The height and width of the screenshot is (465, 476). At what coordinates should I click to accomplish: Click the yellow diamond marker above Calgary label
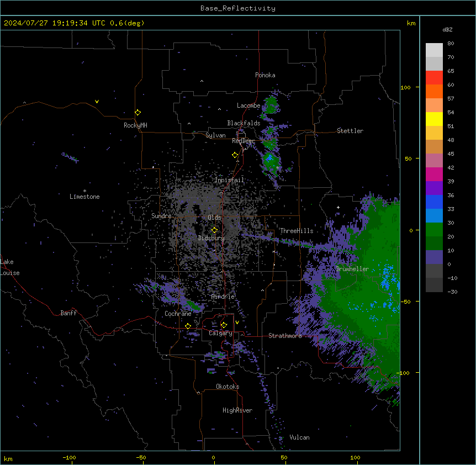[x=224, y=325]
